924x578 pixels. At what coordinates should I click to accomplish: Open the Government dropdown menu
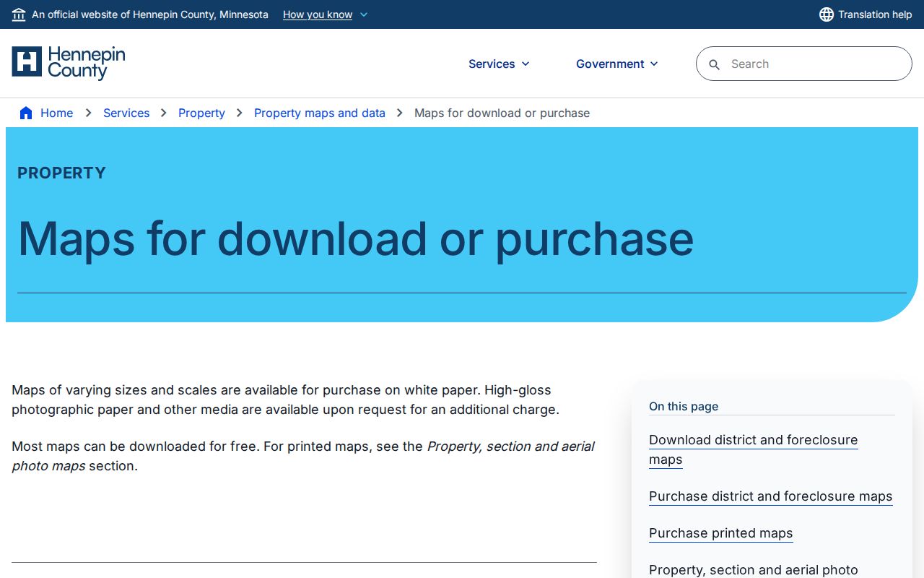coord(617,64)
